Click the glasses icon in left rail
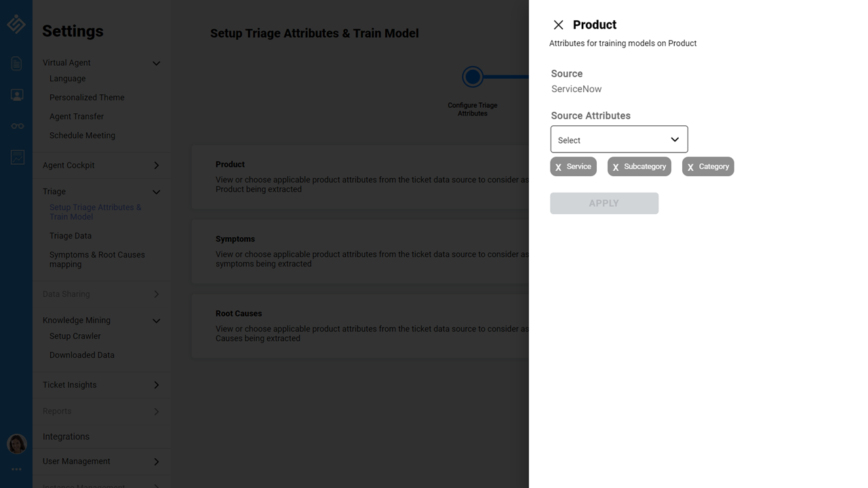 [17, 126]
